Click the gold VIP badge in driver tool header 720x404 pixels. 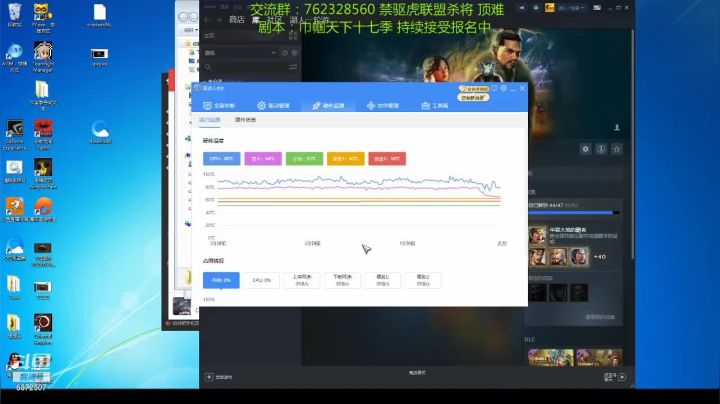[x=473, y=89]
